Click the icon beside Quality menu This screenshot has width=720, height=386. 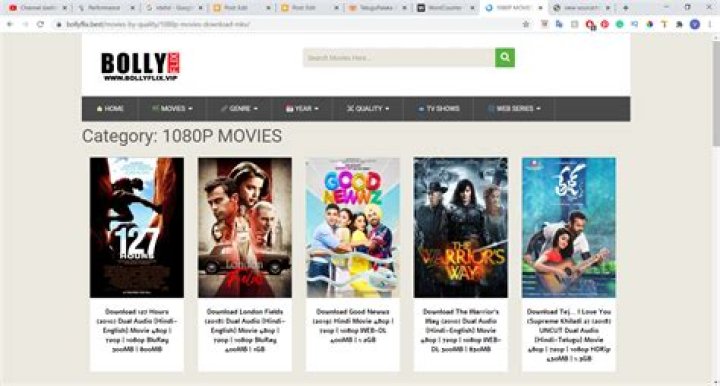coord(350,109)
